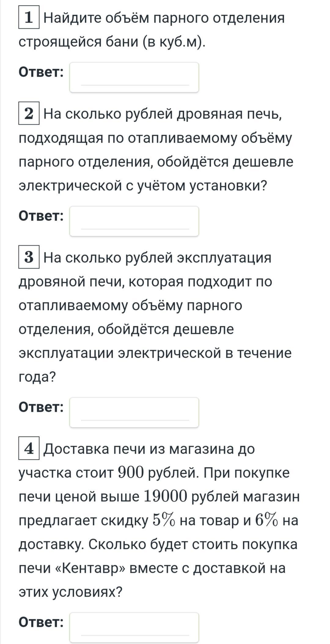Click the text "Найдите объём парного отделения"
The width and height of the screenshot is (330, 644).
[164, 18]
